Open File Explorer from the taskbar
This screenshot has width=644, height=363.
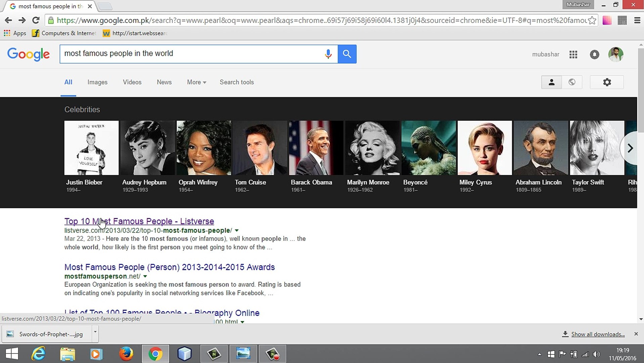(67, 354)
